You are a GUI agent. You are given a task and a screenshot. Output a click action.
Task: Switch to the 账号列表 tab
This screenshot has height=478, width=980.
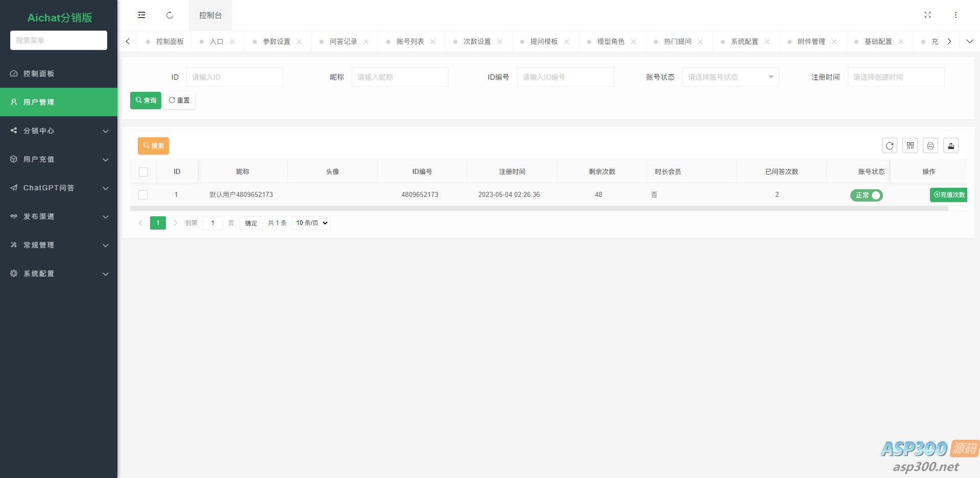tap(410, 42)
